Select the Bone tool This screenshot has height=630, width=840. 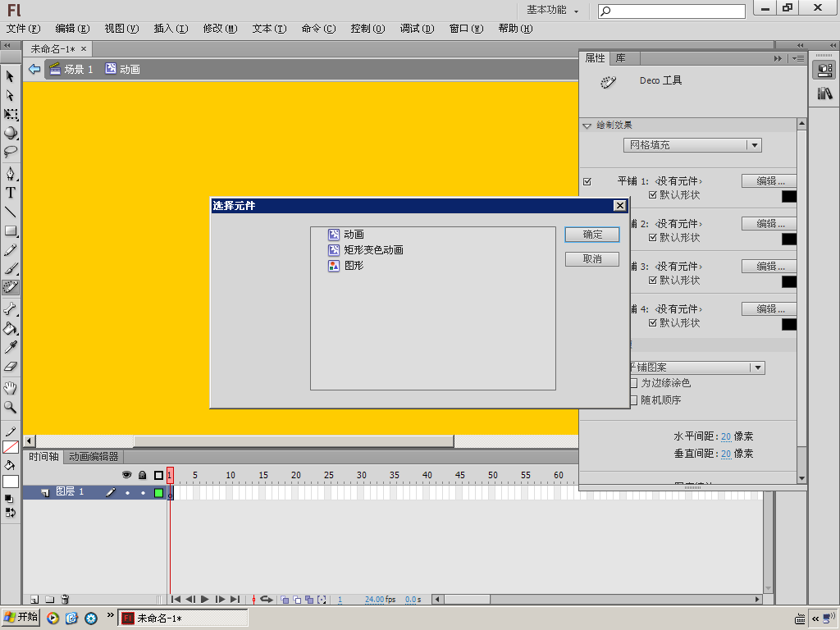click(10, 308)
